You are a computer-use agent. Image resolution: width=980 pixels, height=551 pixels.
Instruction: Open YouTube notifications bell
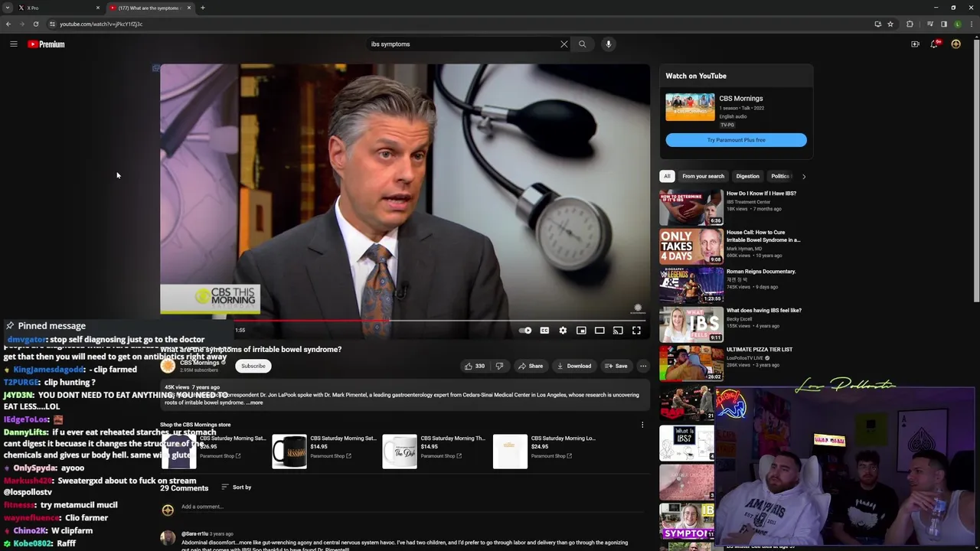point(934,44)
